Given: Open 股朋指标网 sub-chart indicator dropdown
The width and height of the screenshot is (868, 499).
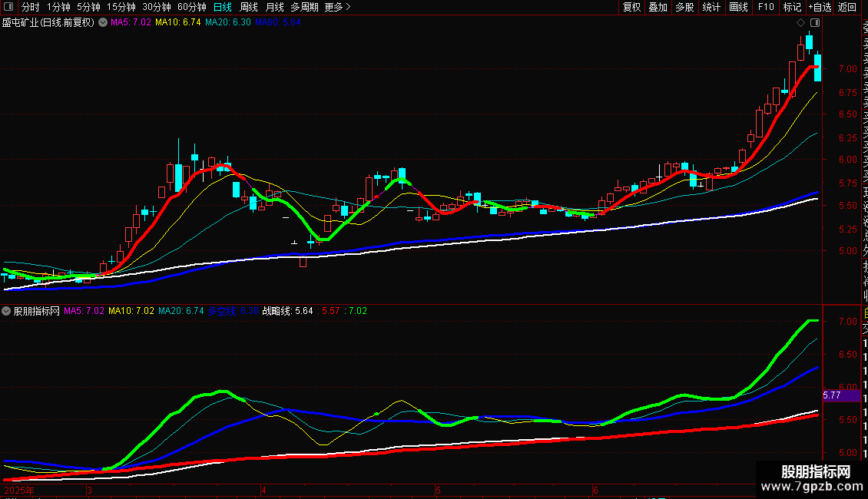Looking at the screenshot, I should (x=6, y=311).
